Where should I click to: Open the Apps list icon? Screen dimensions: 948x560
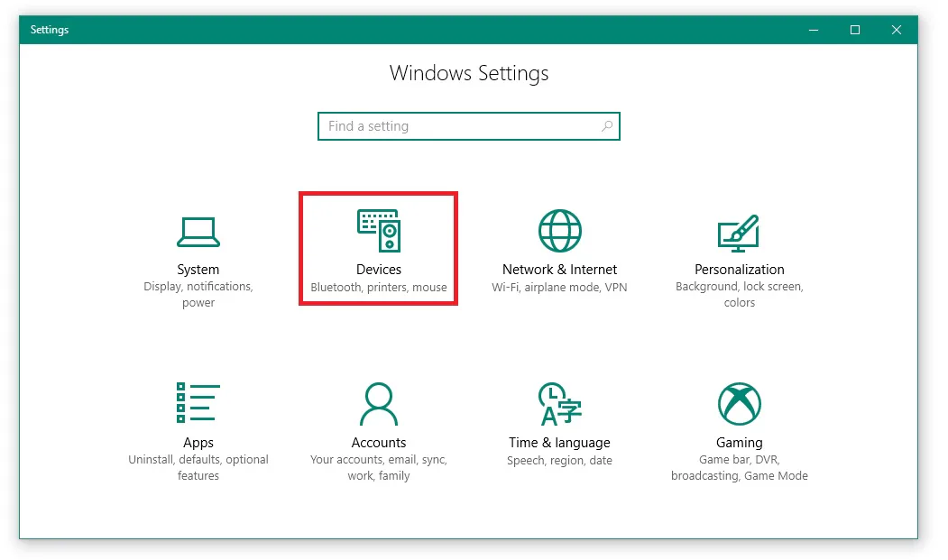198,402
